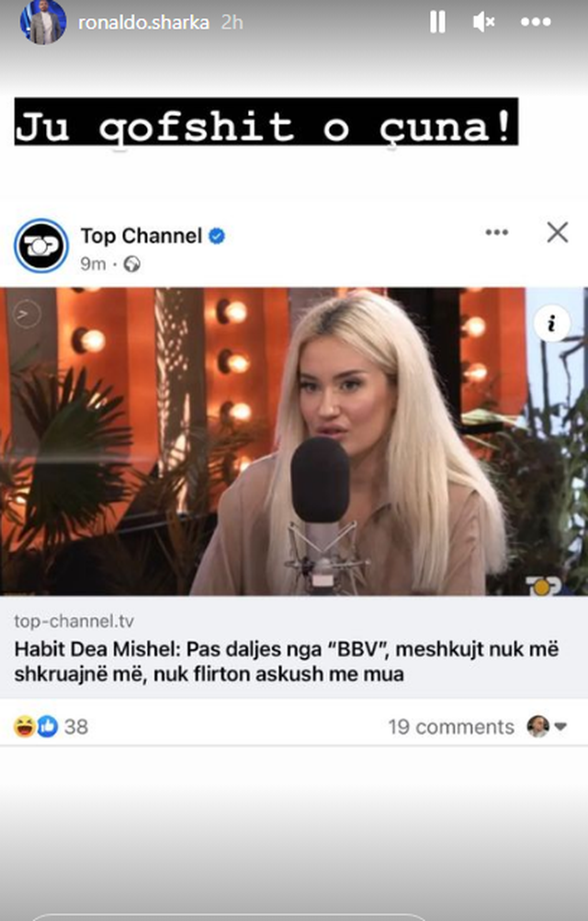
Task: Tap the ronaldo.sharka username
Action: click(143, 22)
